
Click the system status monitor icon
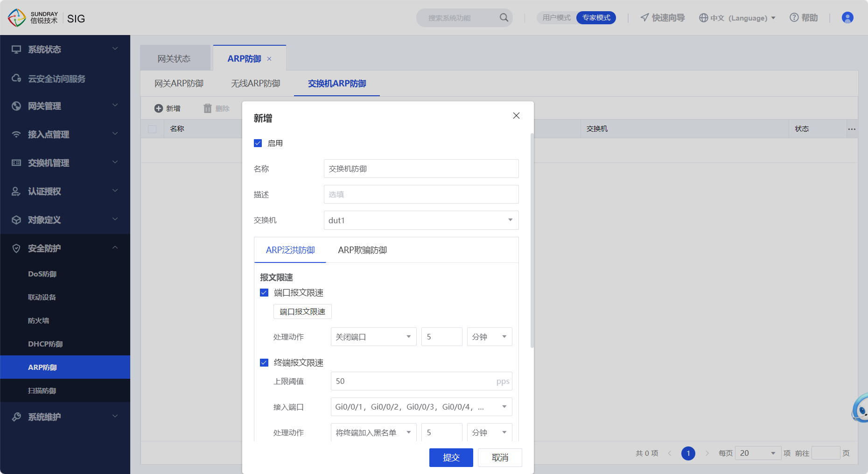16,50
